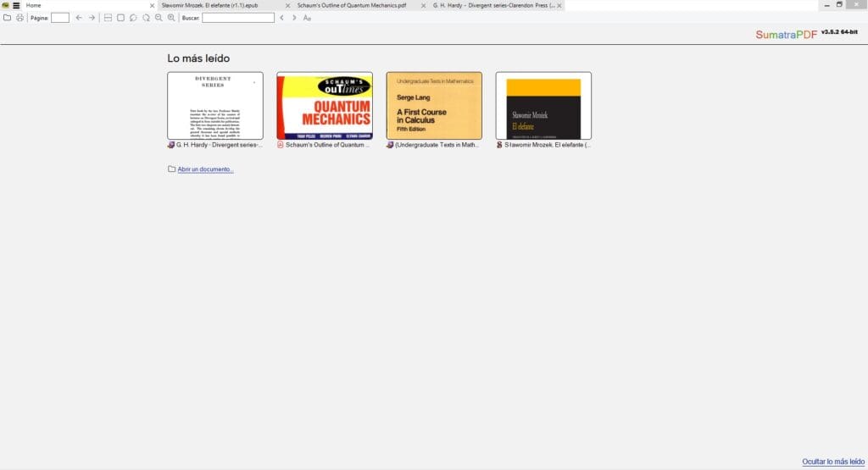The height and width of the screenshot is (470, 868).
Task: Click 'Schaum's Outline of Quantum' file label
Action: [x=328, y=145]
